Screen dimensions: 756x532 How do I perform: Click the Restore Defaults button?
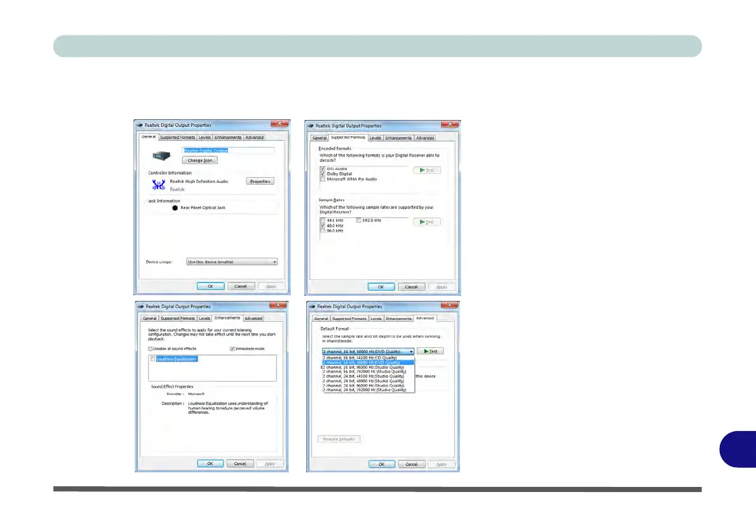(x=339, y=439)
